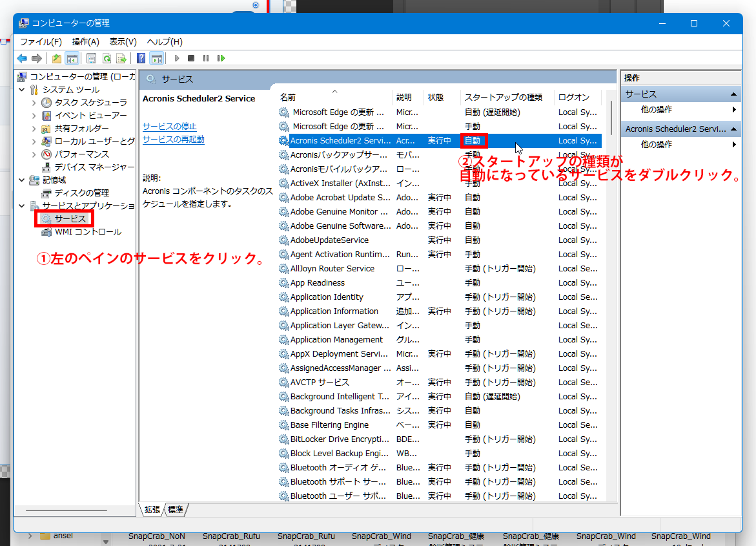Open the 操作(A) menu

[x=85, y=42]
